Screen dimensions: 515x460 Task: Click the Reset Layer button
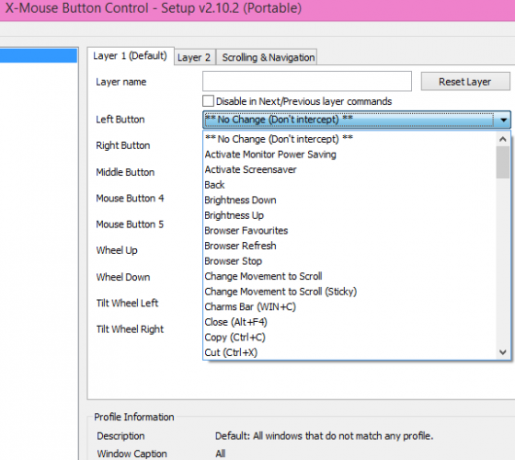(465, 81)
